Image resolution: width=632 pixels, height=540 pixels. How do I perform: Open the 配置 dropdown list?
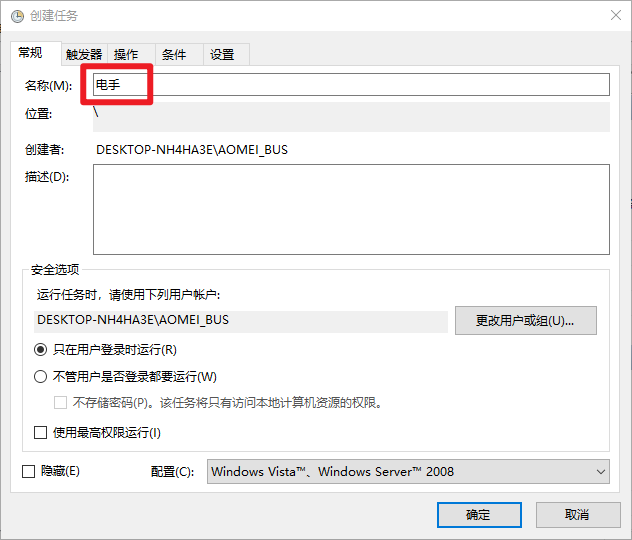pyautogui.click(x=408, y=471)
